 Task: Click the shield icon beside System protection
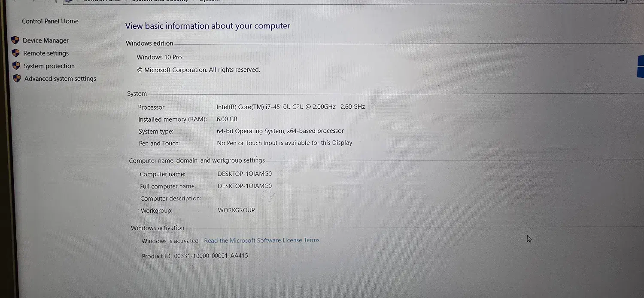tap(16, 66)
